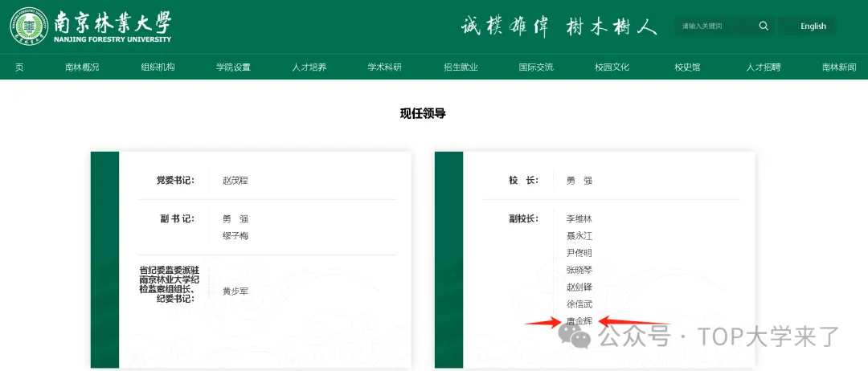Open the 校园文化 menu

click(x=612, y=67)
